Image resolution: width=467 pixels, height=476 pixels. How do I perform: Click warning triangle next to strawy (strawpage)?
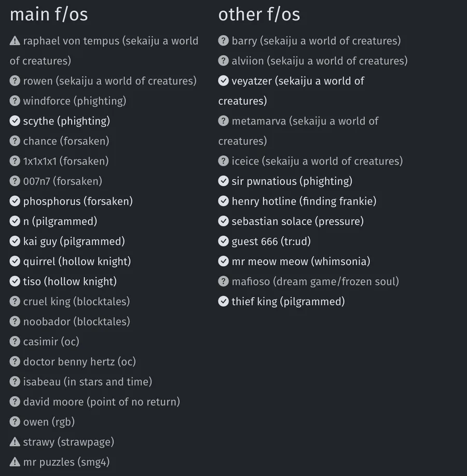[x=15, y=442]
